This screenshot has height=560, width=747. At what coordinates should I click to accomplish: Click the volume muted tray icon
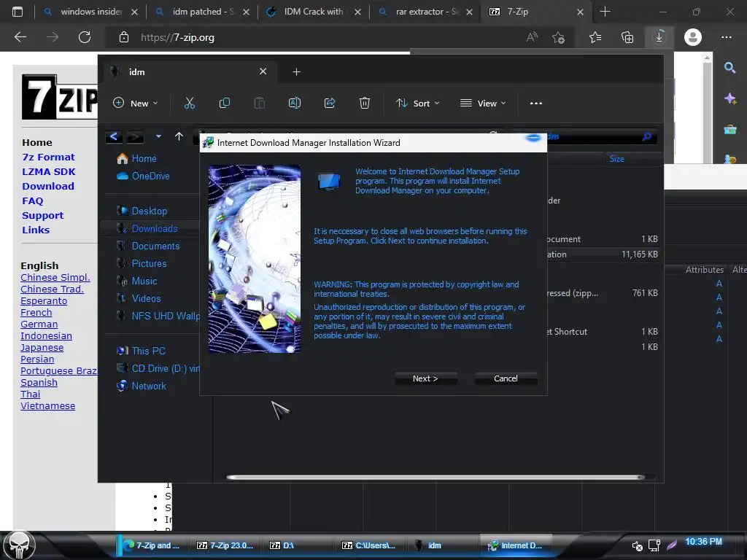pyautogui.click(x=637, y=545)
